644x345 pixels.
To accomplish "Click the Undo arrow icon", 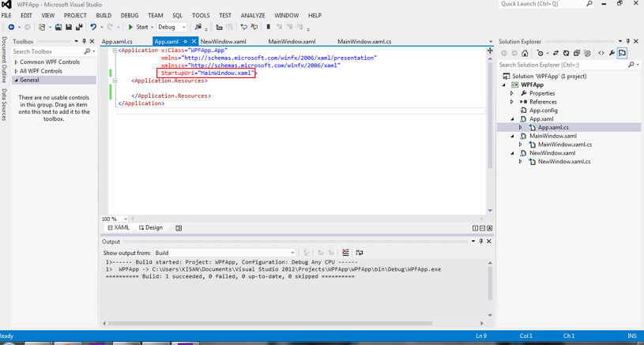I will point(94,27).
